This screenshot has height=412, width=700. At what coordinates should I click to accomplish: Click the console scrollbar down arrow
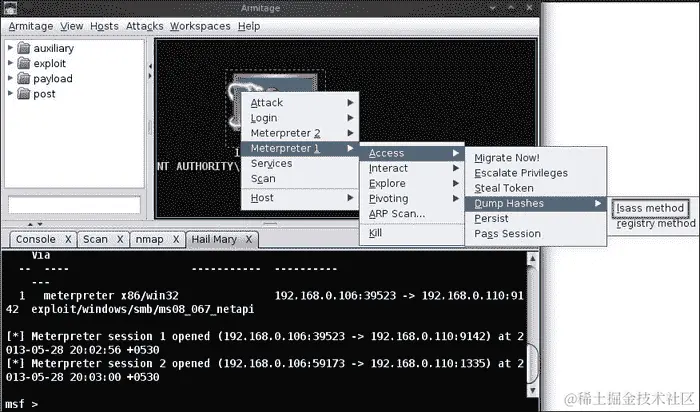[x=532, y=391]
